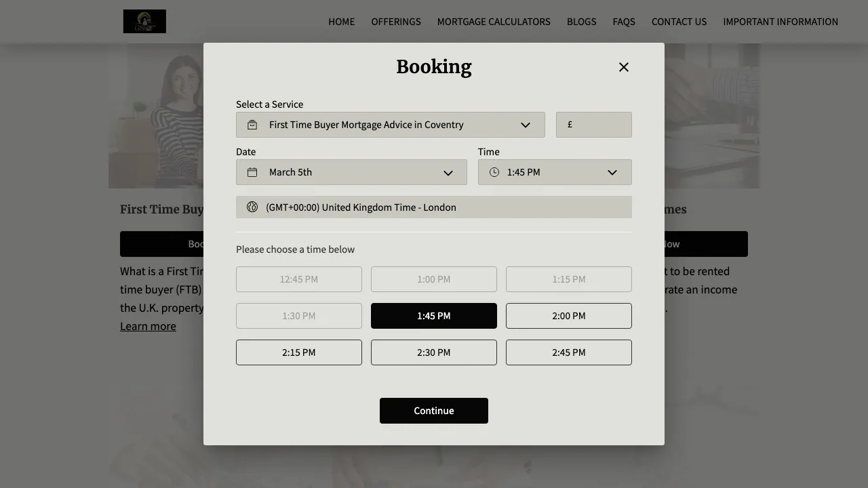
Task: Navigate to Contact Us
Action: (x=679, y=22)
